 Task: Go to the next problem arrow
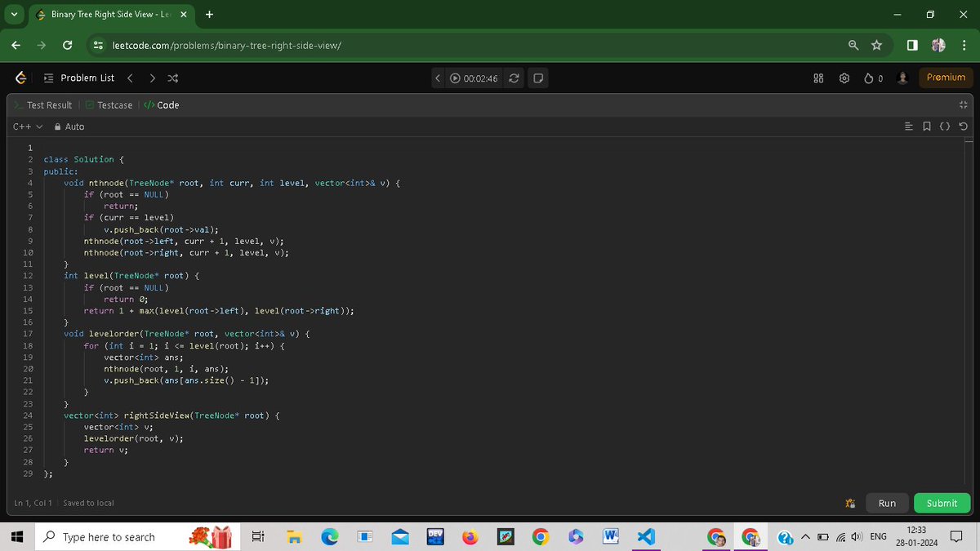[152, 78]
